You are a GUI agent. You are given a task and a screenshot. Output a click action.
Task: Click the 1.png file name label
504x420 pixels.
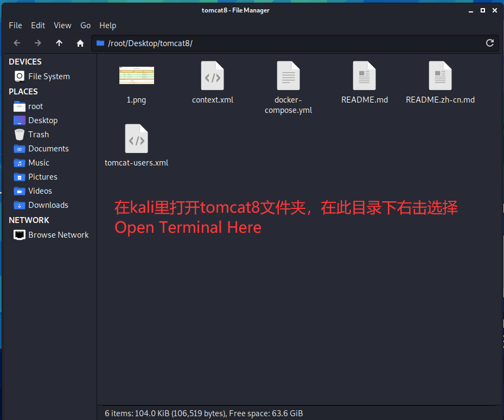click(x=136, y=100)
